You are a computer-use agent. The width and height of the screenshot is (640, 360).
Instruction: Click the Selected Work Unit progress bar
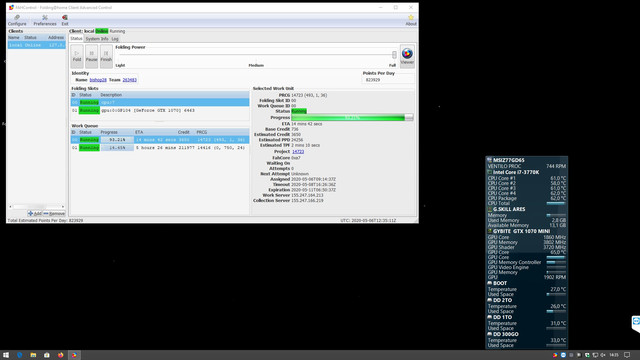point(352,118)
